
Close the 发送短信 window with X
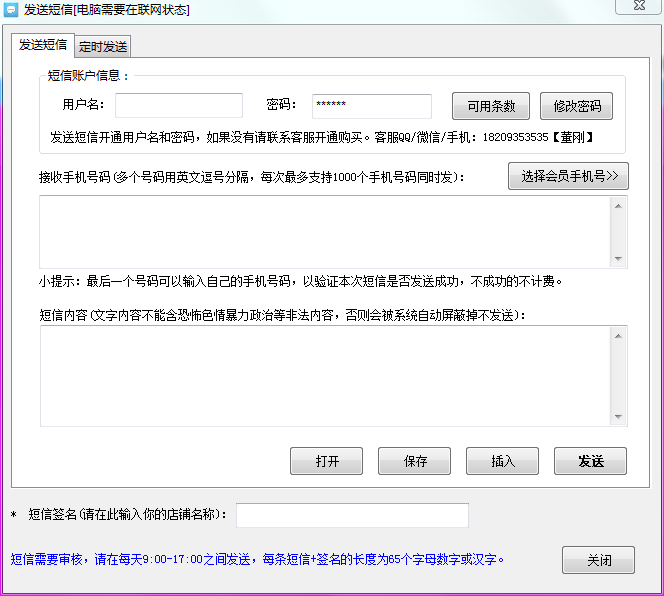(x=639, y=6)
